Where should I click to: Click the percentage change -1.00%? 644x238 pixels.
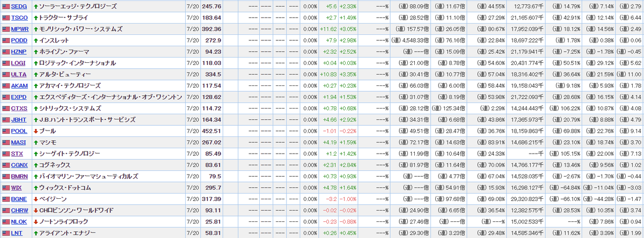(348, 199)
